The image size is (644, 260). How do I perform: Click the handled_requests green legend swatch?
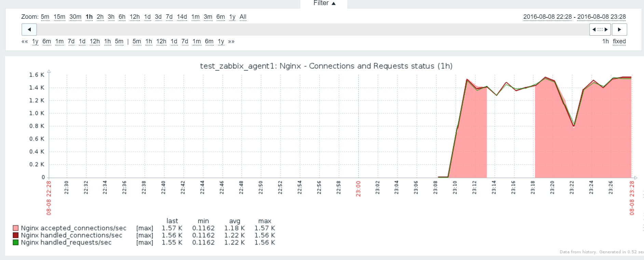click(15, 242)
